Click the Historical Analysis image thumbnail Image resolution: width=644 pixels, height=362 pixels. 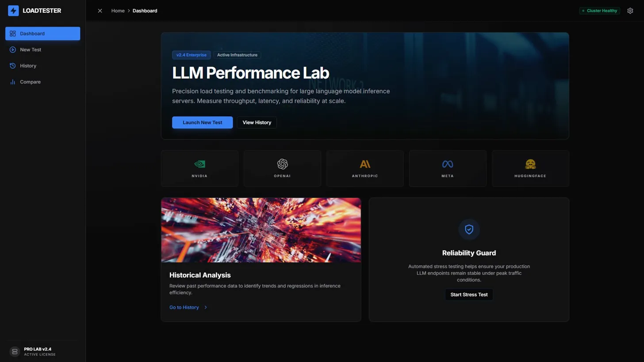[x=261, y=229]
